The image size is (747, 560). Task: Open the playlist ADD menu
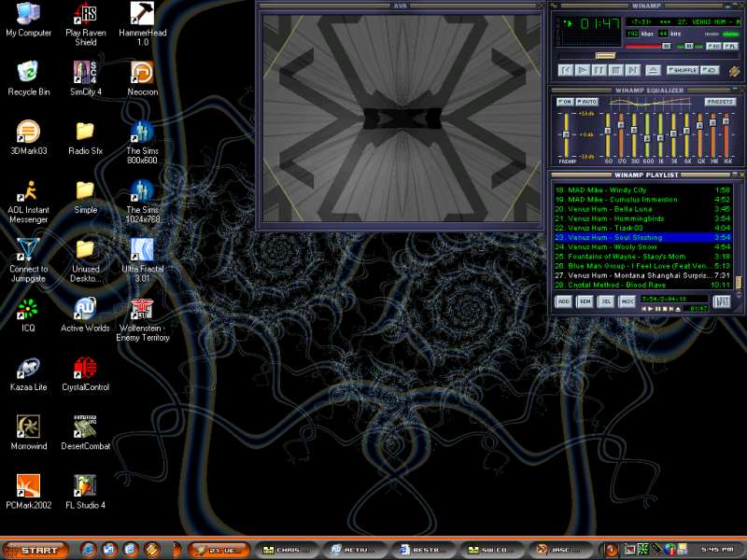click(x=563, y=301)
